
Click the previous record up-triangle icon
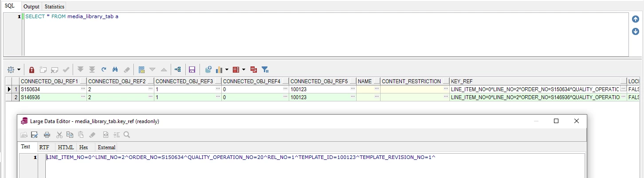click(x=164, y=70)
